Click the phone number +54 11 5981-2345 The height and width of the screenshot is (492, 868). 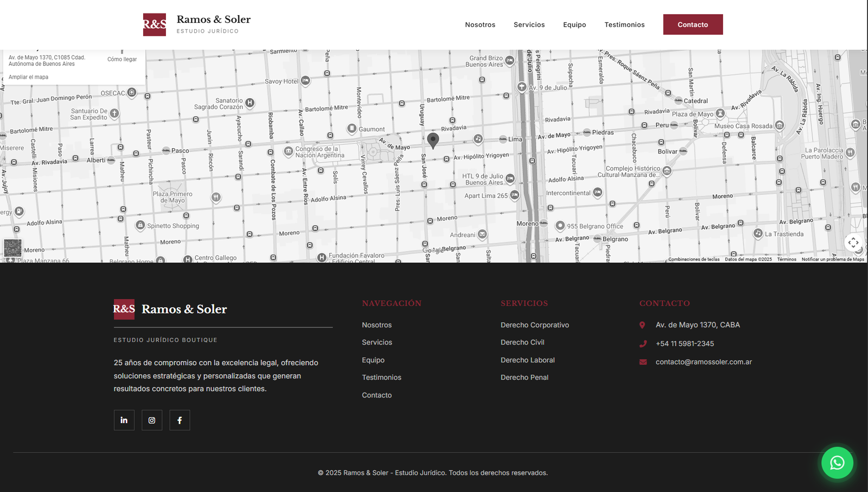click(685, 343)
